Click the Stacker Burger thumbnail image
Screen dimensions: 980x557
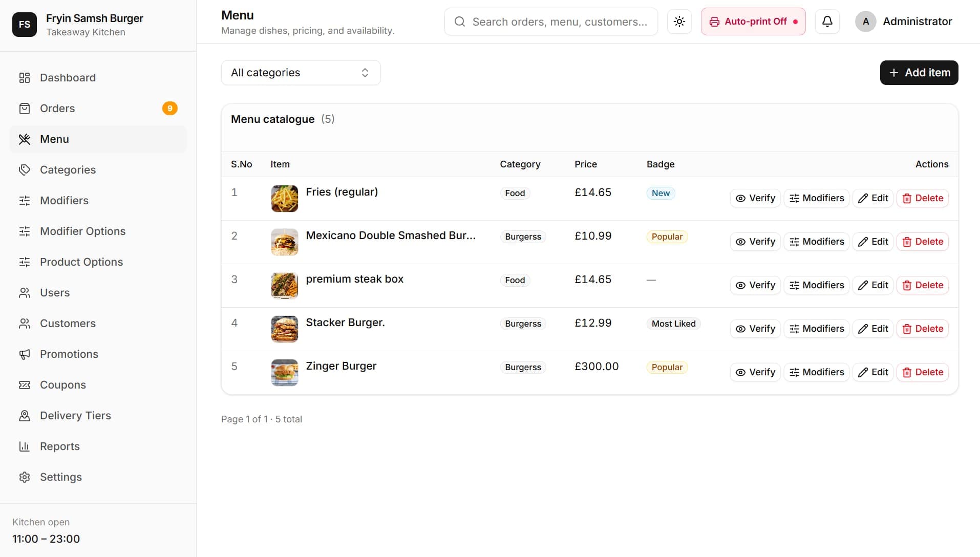pos(284,329)
